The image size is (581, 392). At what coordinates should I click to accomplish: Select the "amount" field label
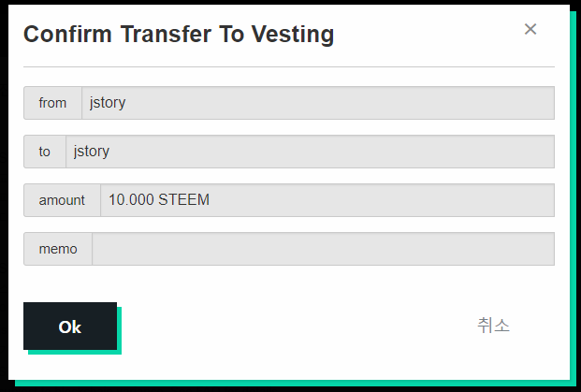62,200
